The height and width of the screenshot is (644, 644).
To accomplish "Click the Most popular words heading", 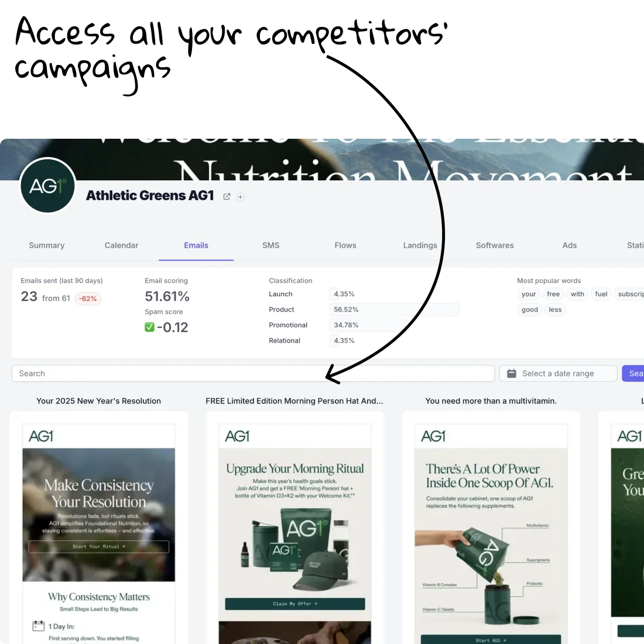I will pyautogui.click(x=549, y=280).
